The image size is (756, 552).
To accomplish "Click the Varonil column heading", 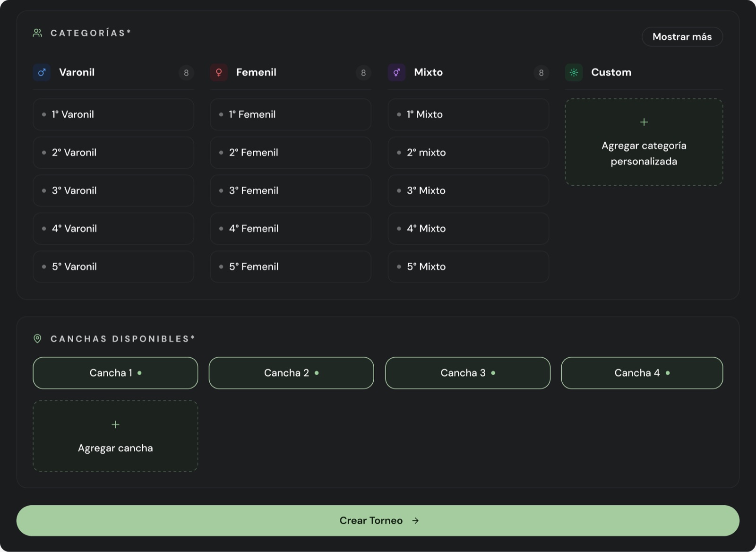I will [x=77, y=72].
